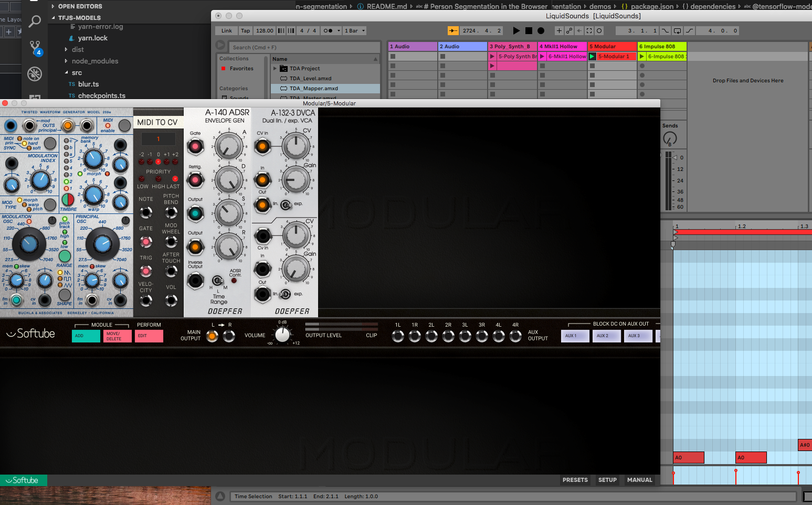Click the browser Search field
The width and height of the screenshot is (812, 505).
[x=304, y=48]
